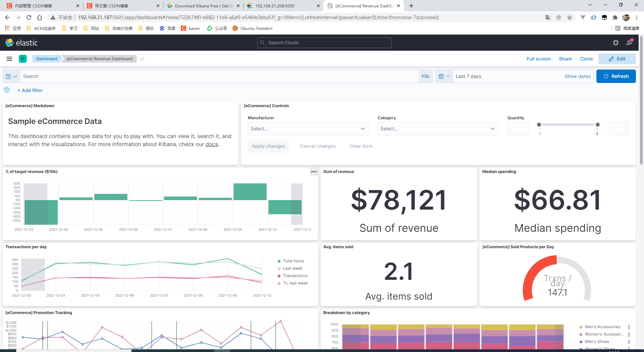
Task: Toggle the Transactions legend series
Action: coord(292,276)
